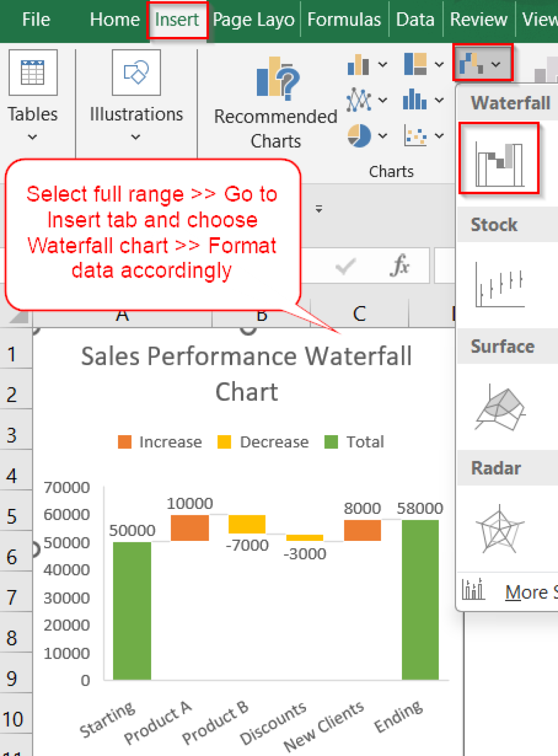558x756 pixels.
Task: Open the Review ribbon tab
Action: click(x=478, y=20)
